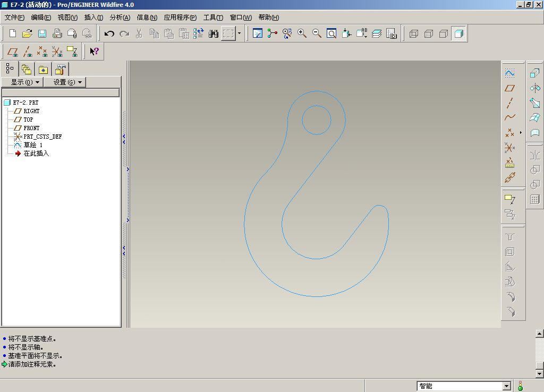Toggle datum points display on or off
The width and height of the screenshot is (544, 392).
click(x=42, y=52)
